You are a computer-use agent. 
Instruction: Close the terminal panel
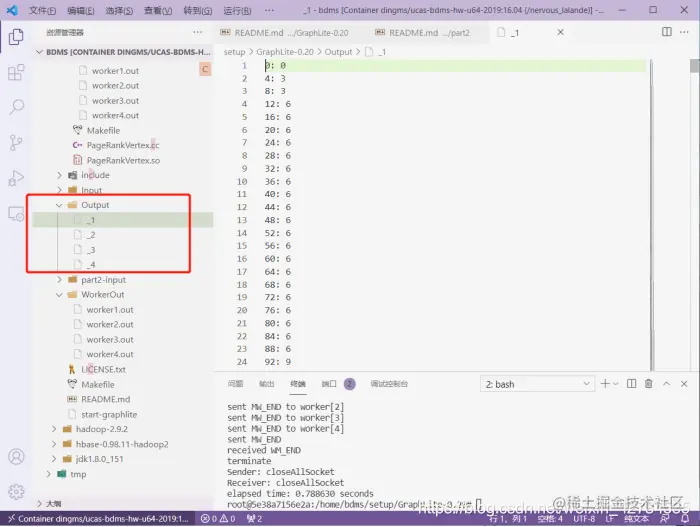(x=684, y=384)
